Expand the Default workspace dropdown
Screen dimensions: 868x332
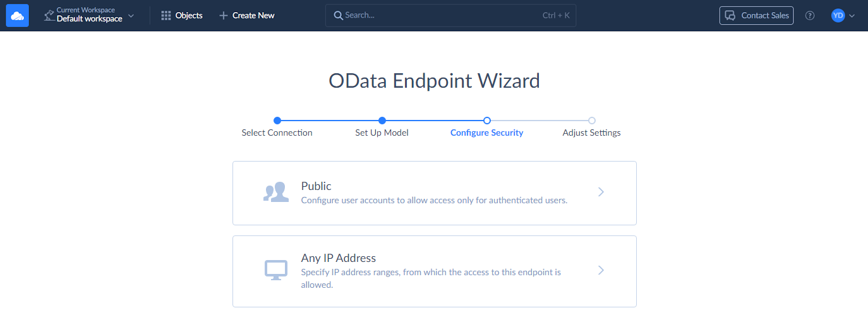tap(131, 16)
